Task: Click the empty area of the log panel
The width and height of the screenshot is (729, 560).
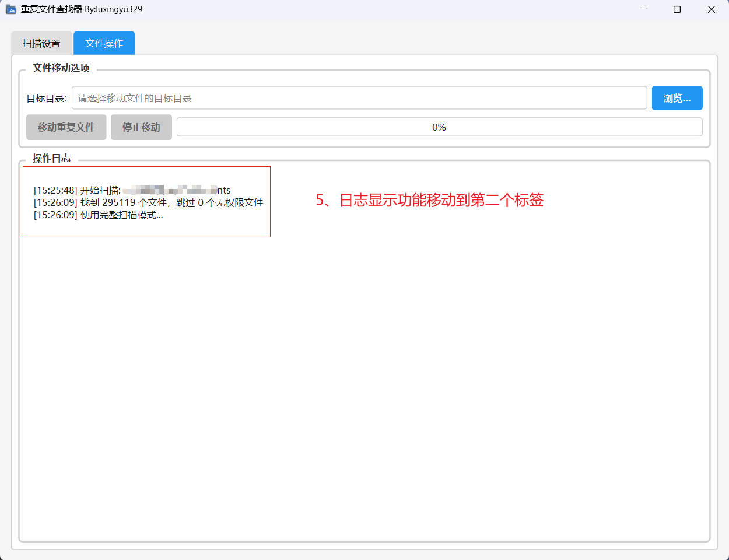Action: (365, 385)
